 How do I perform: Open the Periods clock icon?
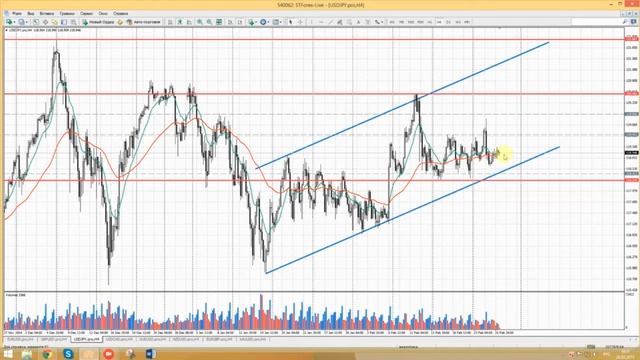click(x=263, y=22)
